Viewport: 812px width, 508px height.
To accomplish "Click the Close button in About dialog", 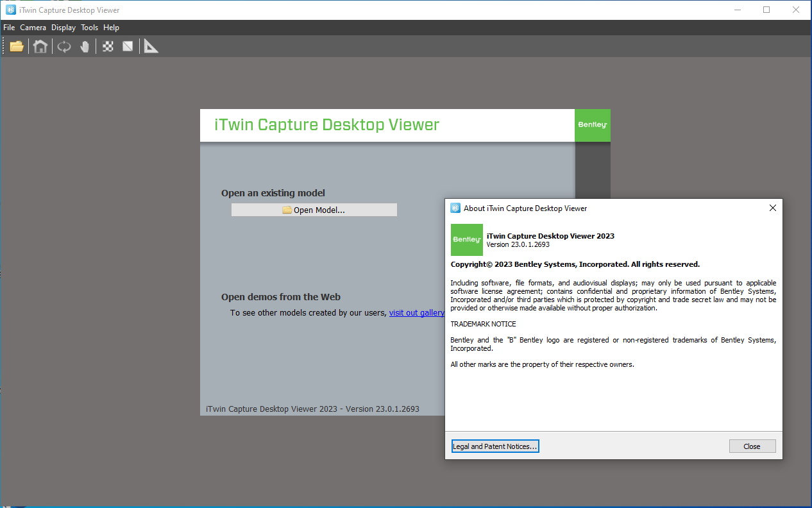I will point(752,446).
